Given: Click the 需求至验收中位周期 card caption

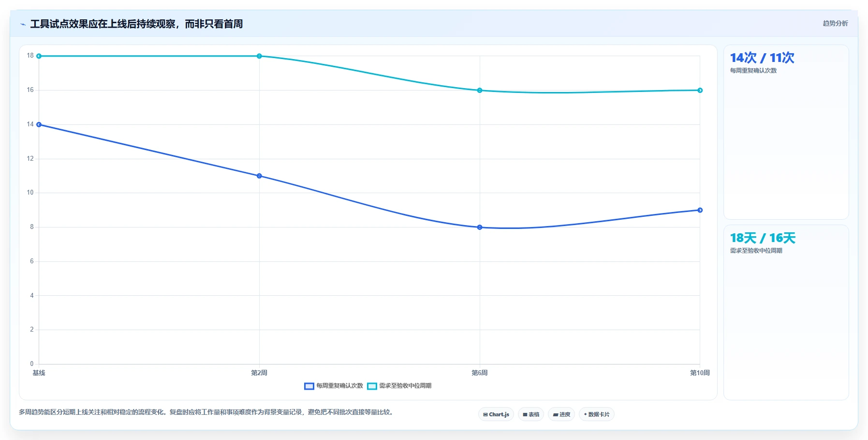Looking at the screenshot, I should click(756, 251).
